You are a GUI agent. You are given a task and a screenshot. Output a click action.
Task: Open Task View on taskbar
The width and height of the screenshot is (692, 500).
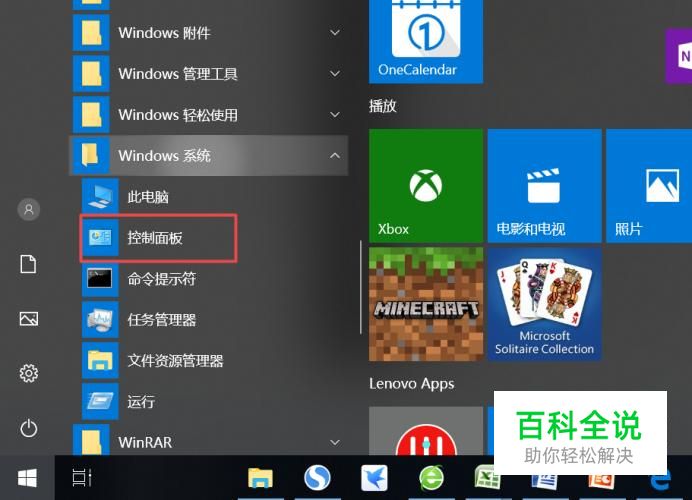tap(82, 478)
